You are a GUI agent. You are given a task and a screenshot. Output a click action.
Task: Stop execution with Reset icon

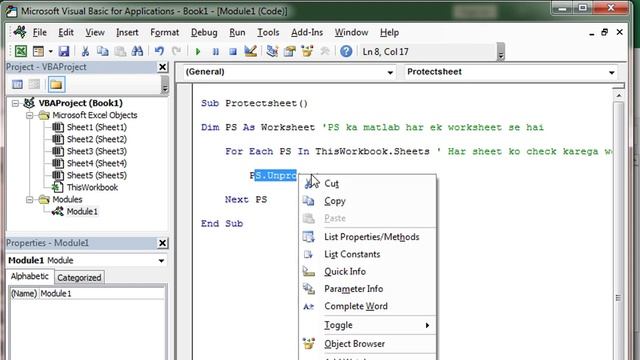pyautogui.click(x=233, y=51)
